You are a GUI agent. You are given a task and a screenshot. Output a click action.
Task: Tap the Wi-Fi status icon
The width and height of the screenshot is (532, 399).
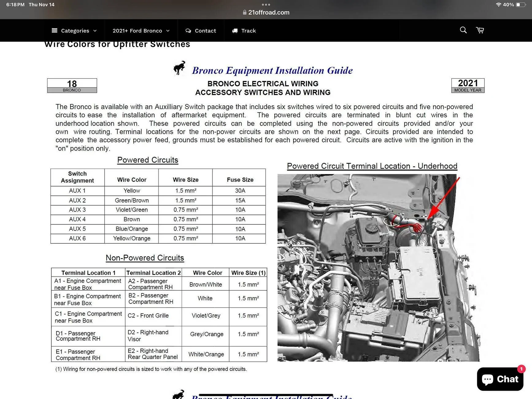pos(499,5)
